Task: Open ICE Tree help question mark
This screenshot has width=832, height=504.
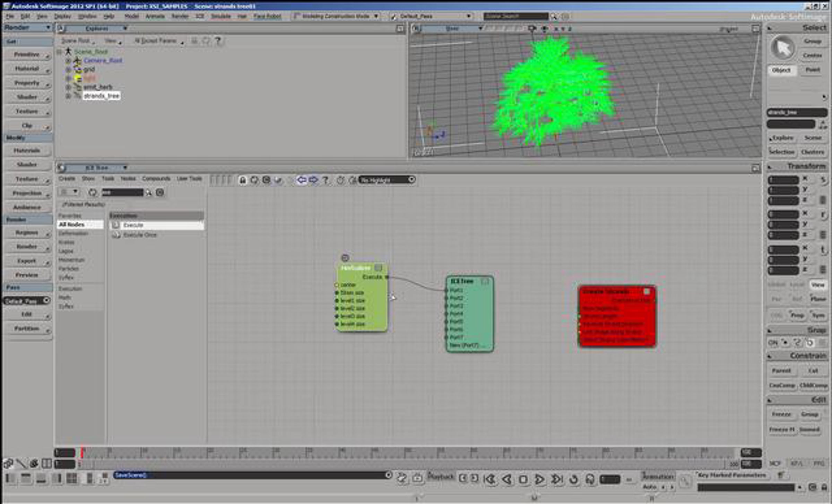Action: pos(325,180)
